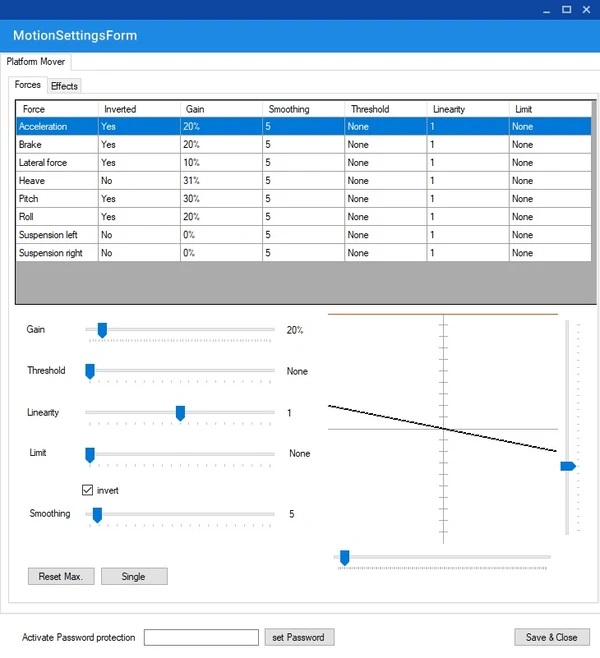Viewport: 600px width, 658px height.
Task: Click the vertical slider handle beside graph
Action: click(568, 466)
